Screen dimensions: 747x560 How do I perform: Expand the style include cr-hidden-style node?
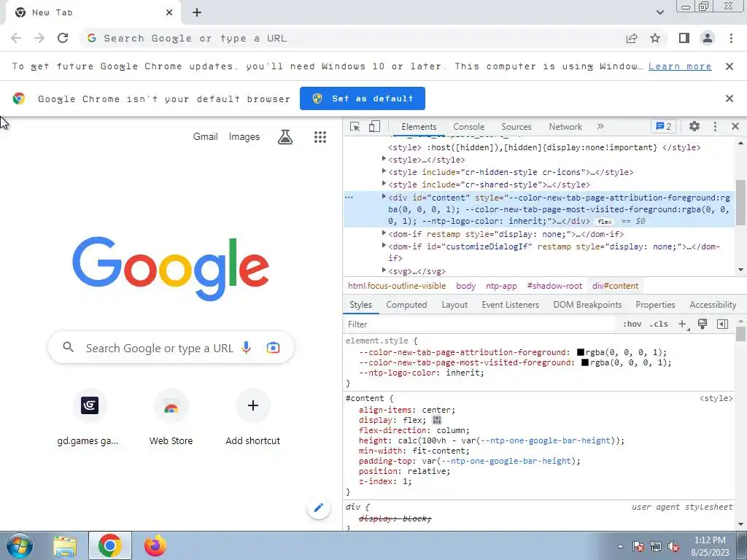tap(384, 171)
